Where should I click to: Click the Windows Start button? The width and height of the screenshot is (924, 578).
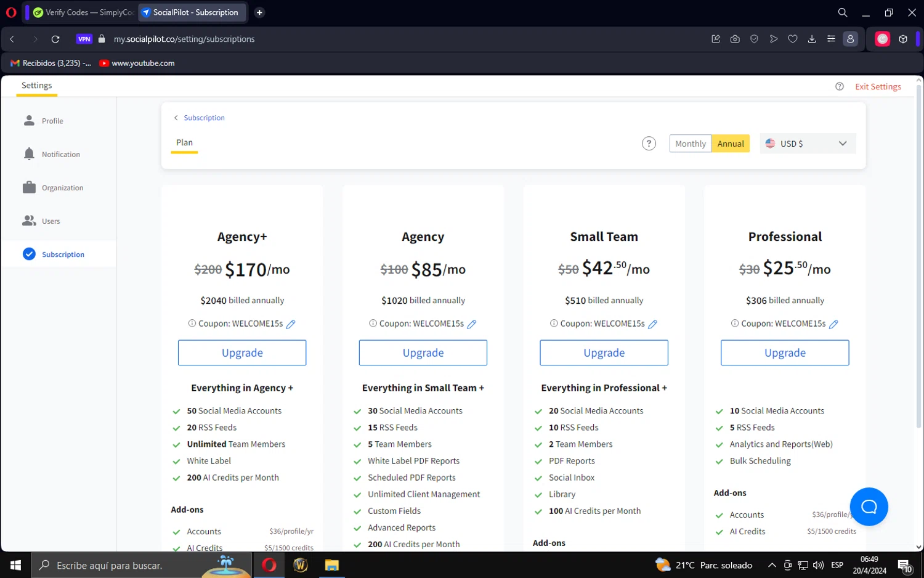[15, 565]
